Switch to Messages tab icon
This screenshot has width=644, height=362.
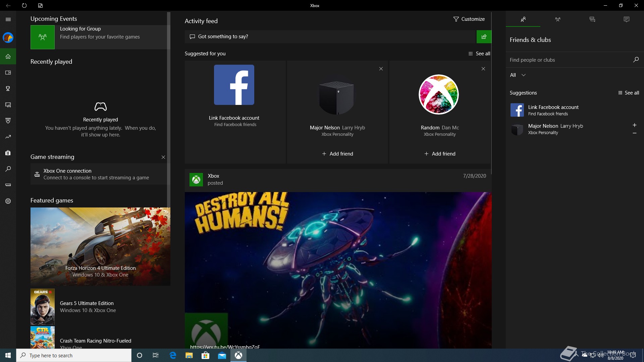[592, 19]
